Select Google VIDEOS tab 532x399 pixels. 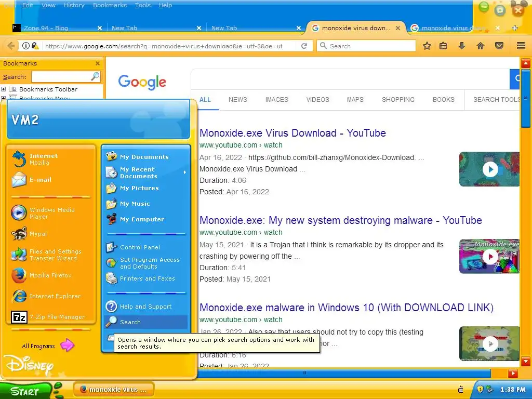coord(317,99)
